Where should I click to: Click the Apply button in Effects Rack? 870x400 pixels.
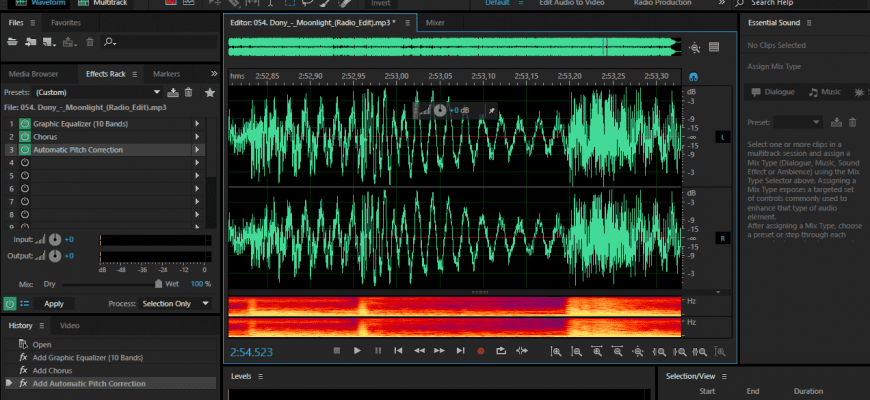pos(54,303)
